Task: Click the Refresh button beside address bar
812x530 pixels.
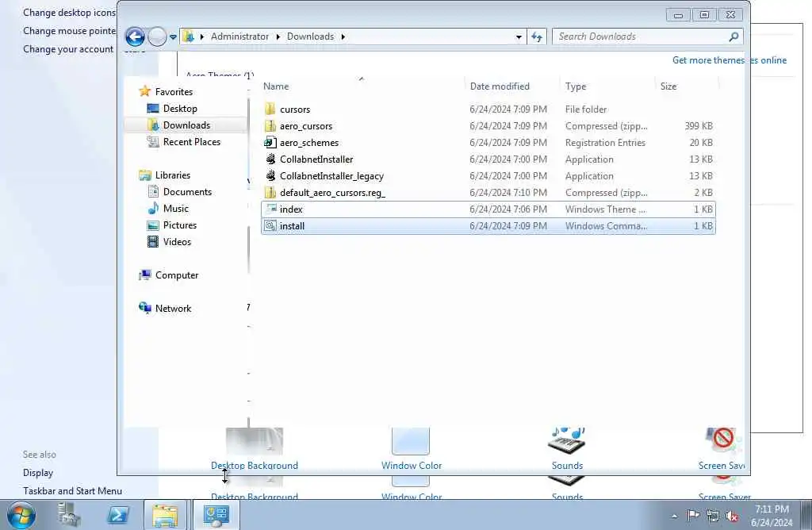Action: tap(537, 36)
